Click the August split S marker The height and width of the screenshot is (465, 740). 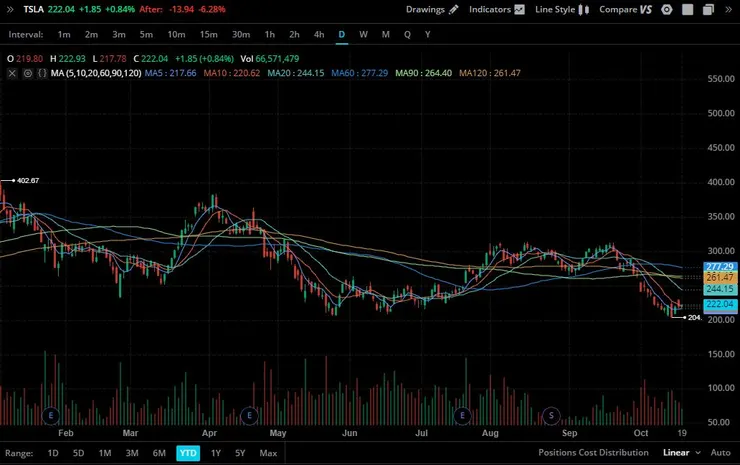tap(551, 415)
